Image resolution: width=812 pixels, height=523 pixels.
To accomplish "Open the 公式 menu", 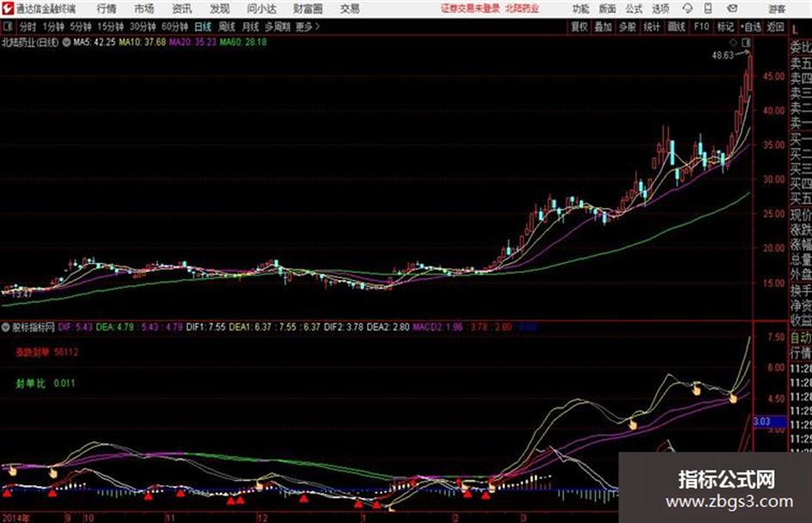I will [634, 9].
